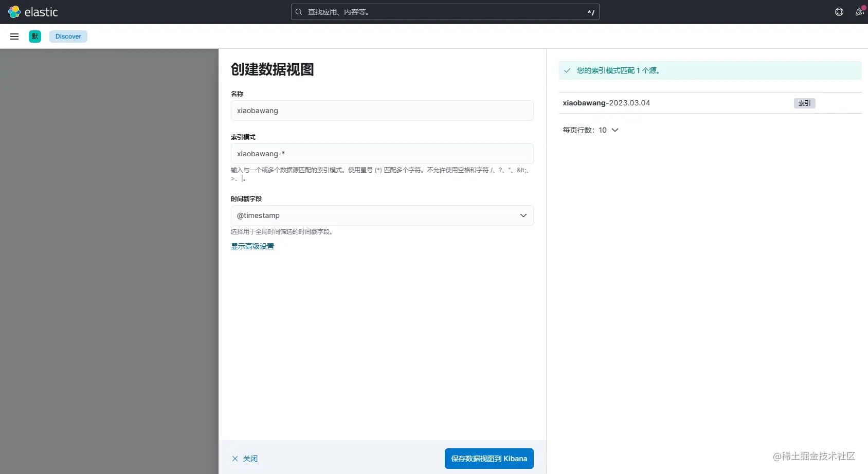Image resolution: width=868 pixels, height=474 pixels.
Task: Save data view with 保存数据视图到 Kibana button
Action: (x=489, y=458)
